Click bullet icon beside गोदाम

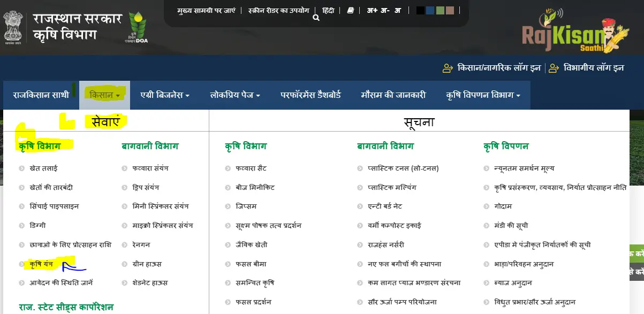[x=486, y=206]
